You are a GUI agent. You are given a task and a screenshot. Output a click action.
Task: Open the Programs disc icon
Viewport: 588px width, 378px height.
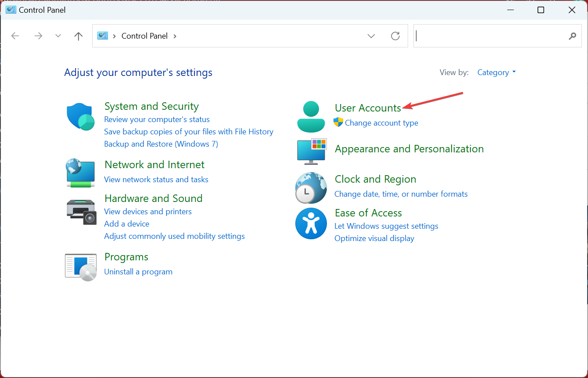81,266
